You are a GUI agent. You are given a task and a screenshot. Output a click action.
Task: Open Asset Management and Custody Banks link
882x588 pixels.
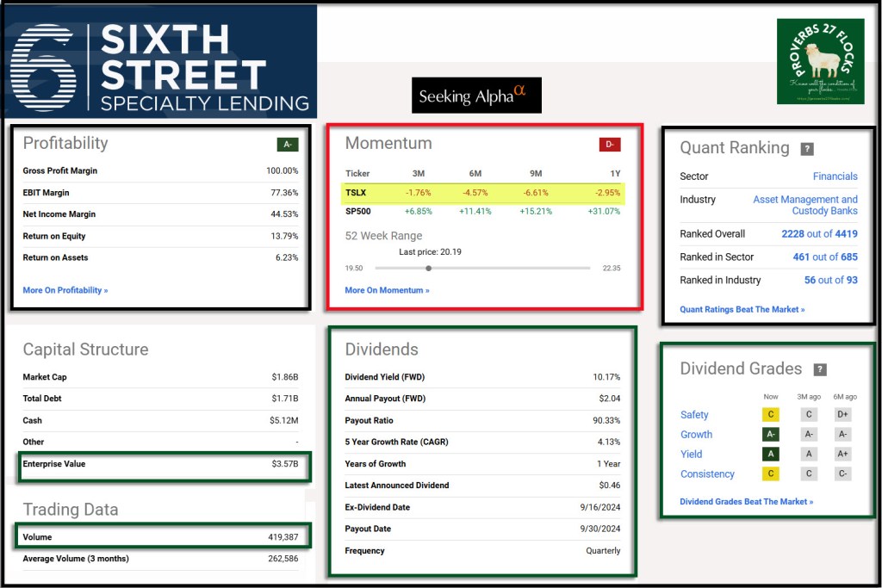805,205
